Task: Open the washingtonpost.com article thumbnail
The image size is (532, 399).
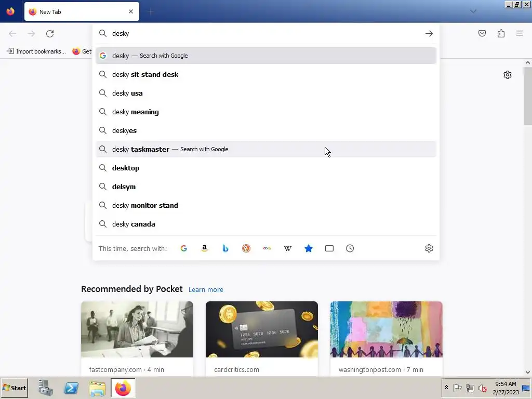Action: click(x=387, y=329)
